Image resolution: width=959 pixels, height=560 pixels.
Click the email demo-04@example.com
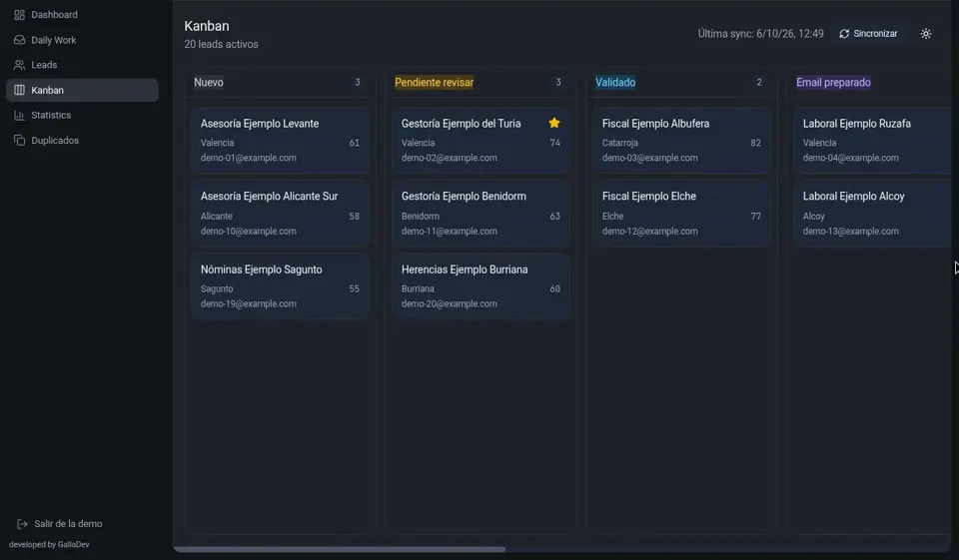(851, 158)
